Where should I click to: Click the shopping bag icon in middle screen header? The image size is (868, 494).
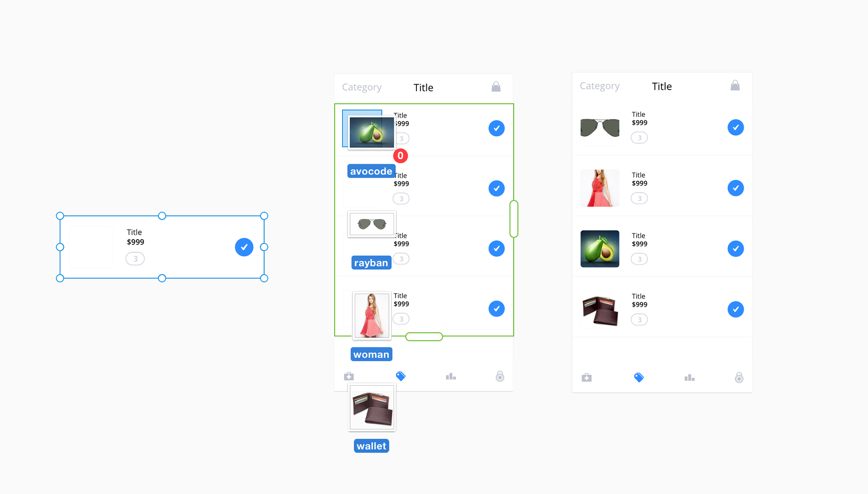click(x=496, y=86)
